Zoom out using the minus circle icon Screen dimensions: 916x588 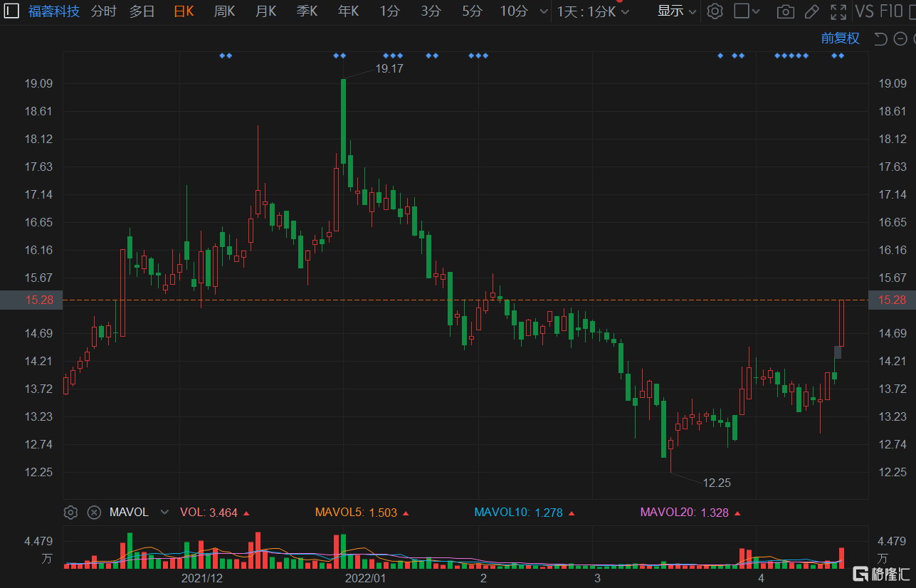click(x=900, y=38)
